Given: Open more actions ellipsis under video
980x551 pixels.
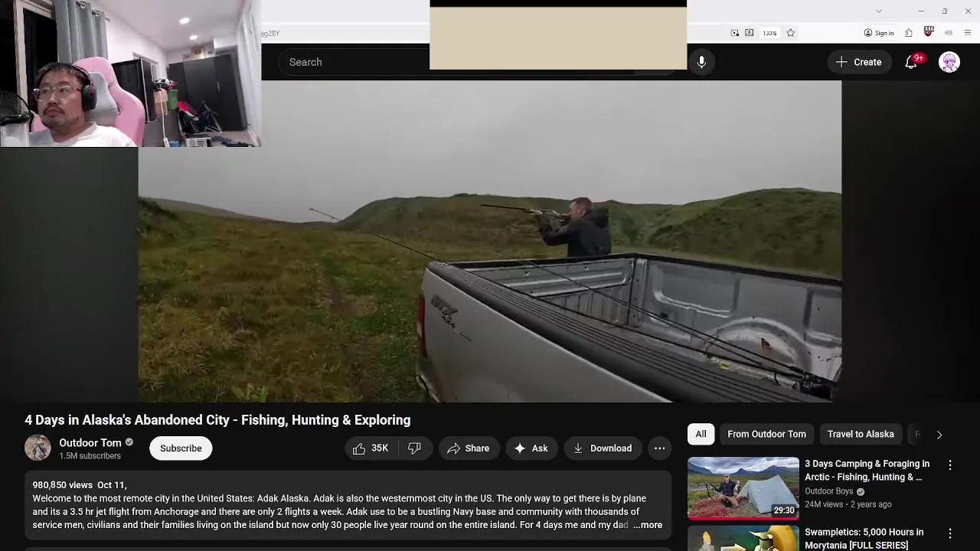Looking at the screenshot, I should (x=659, y=448).
